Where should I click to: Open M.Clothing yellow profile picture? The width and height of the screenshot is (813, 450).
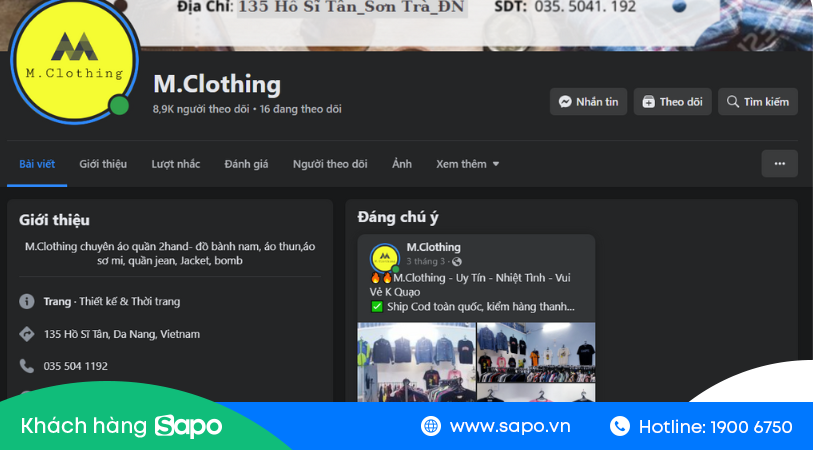(75, 59)
